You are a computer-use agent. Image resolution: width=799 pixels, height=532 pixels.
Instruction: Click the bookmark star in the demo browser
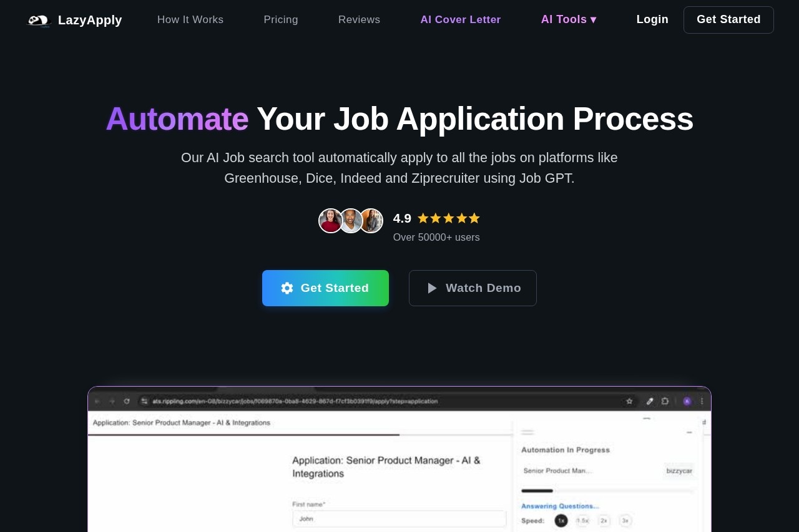point(629,401)
